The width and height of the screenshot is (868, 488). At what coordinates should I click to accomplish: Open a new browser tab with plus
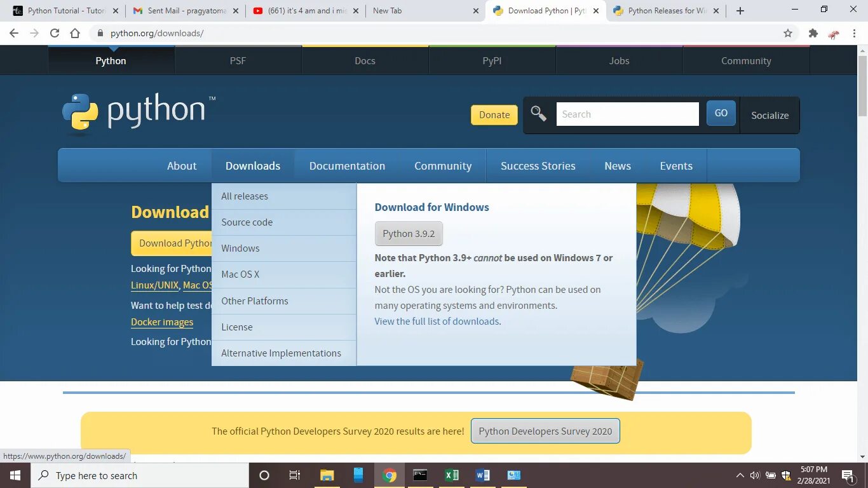[x=740, y=11]
